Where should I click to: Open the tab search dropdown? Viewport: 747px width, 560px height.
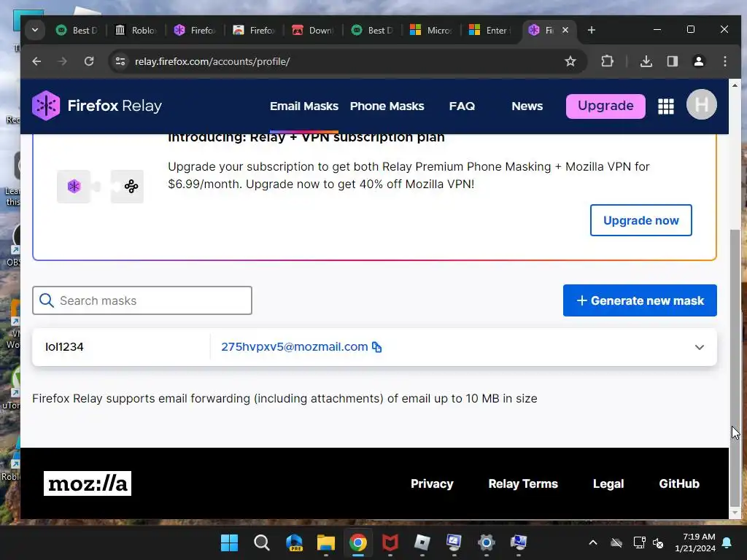(35, 30)
